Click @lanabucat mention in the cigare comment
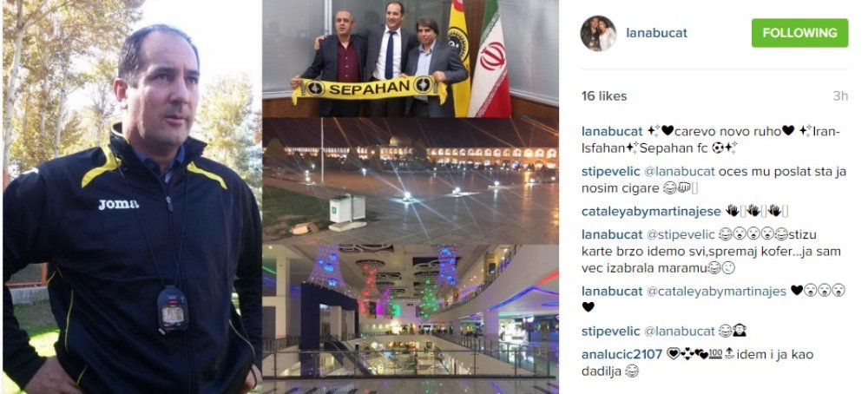Viewport: 868px width, 394px height. [x=678, y=172]
